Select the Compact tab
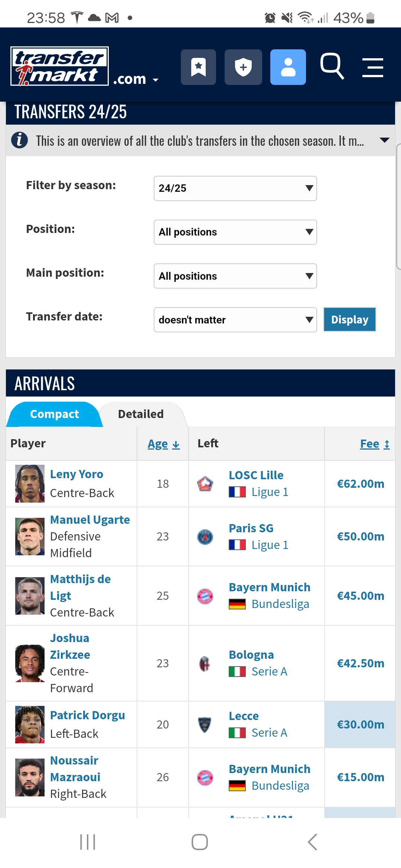Viewport: 401px width, 868px height. tap(54, 414)
